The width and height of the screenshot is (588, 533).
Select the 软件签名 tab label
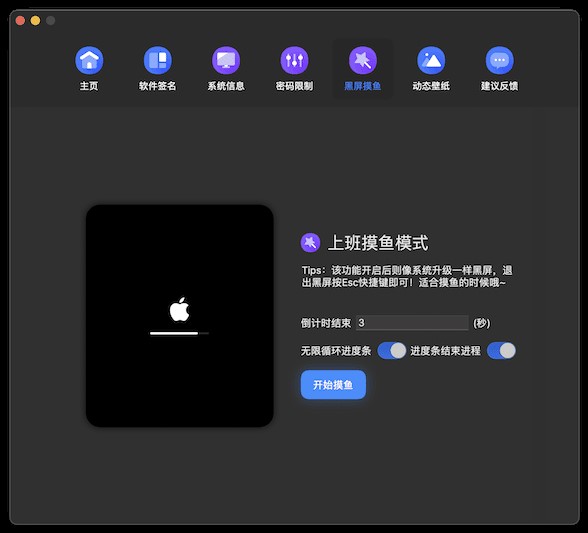tap(158, 86)
